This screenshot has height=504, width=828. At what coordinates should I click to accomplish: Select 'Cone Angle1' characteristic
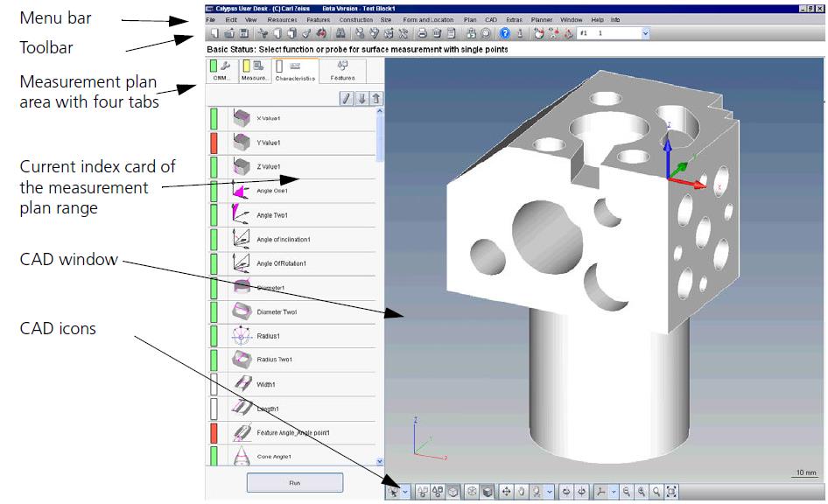pyautogui.click(x=292, y=456)
